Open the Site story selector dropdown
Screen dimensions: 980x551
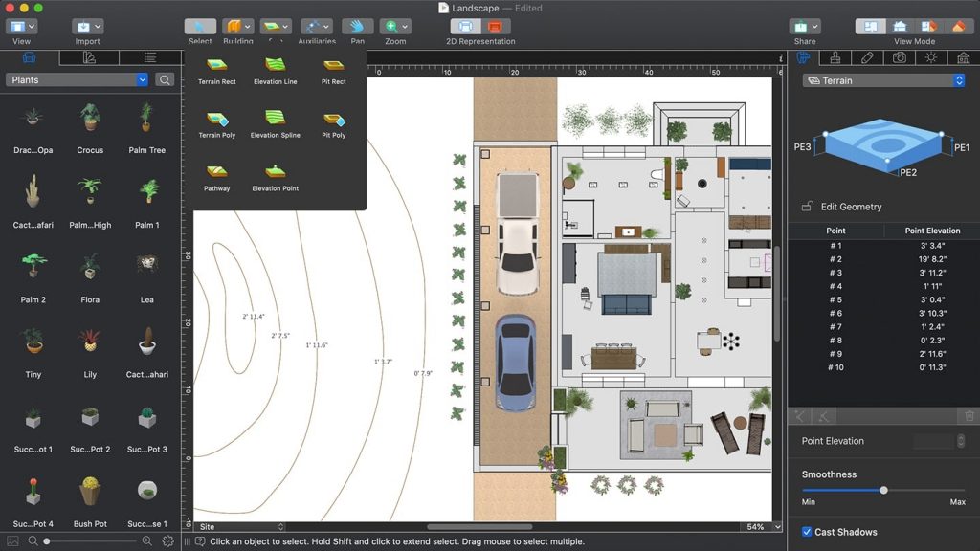pos(240,527)
